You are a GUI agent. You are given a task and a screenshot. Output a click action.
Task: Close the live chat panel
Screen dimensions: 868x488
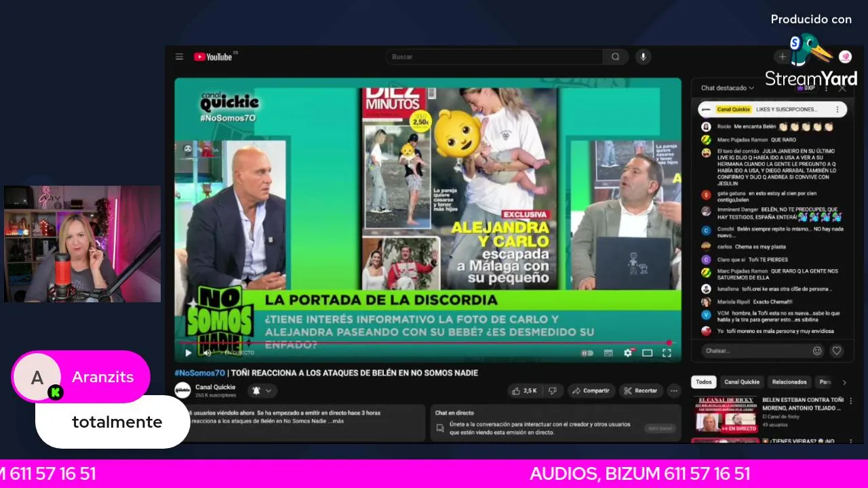pos(842,88)
